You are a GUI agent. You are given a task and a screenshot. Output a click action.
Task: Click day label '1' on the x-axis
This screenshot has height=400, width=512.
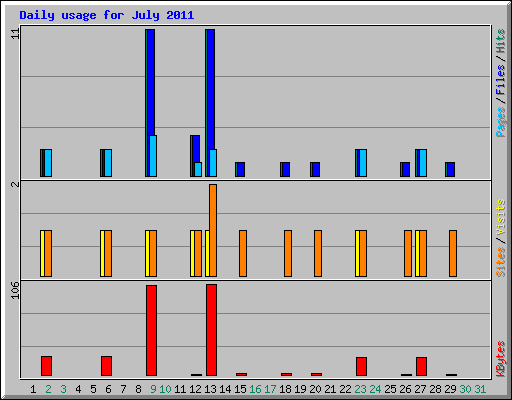33,389
